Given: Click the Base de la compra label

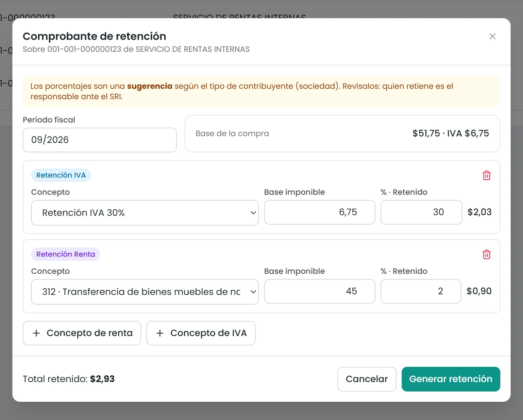Looking at the screenshot, I should [232, 133].
